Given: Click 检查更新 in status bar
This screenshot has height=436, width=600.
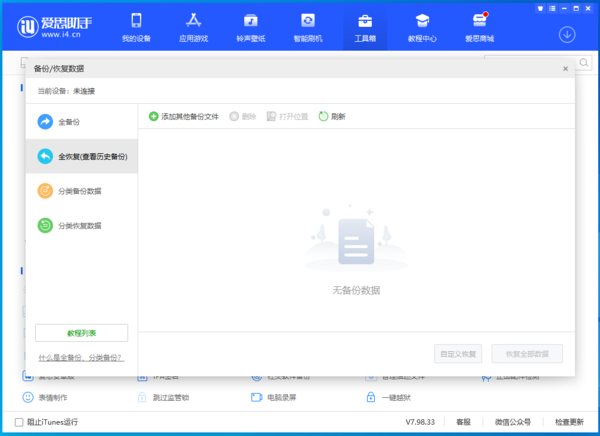Looking at the screenshot, I should point(569,422).
